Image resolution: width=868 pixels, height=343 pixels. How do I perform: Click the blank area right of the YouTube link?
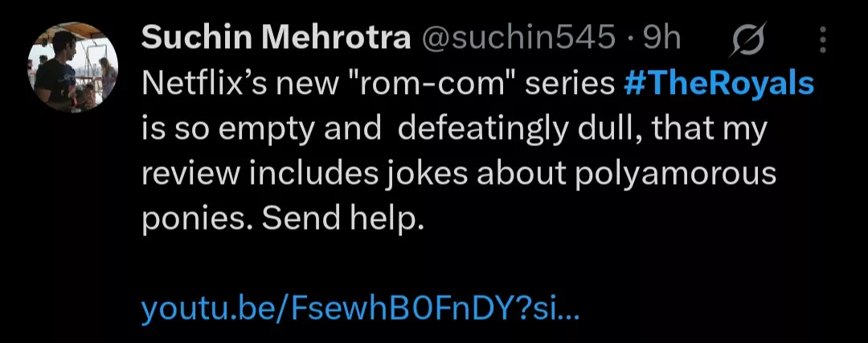pos(723,309)
